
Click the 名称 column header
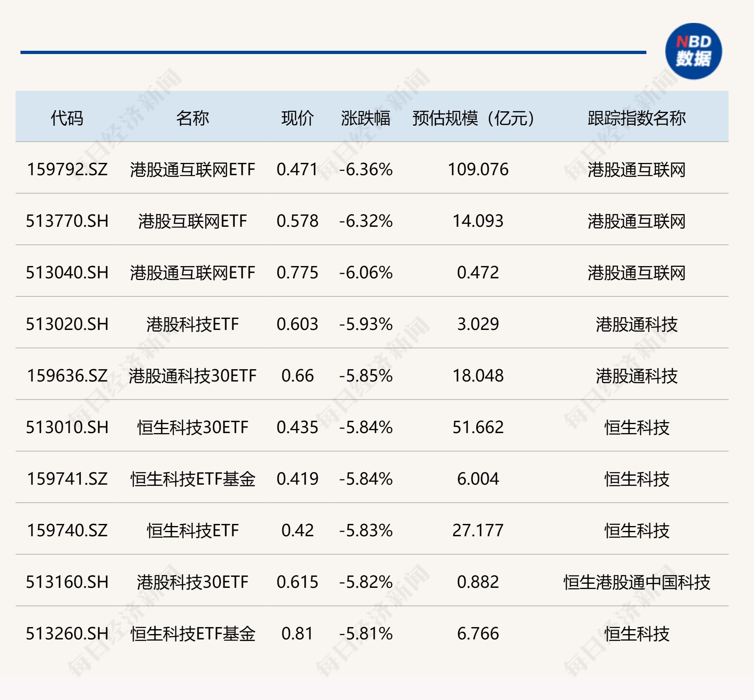[x=192, y=118]
